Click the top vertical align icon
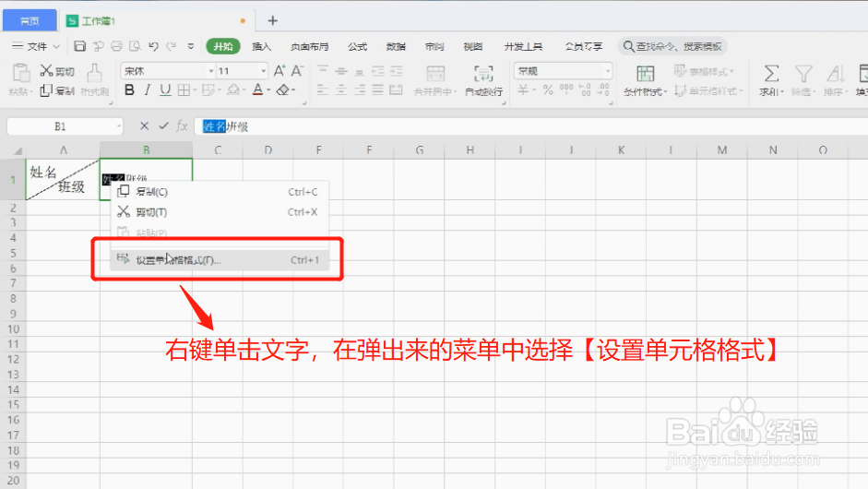Viewport: 868px width, 489px height. tap(323, 71)
